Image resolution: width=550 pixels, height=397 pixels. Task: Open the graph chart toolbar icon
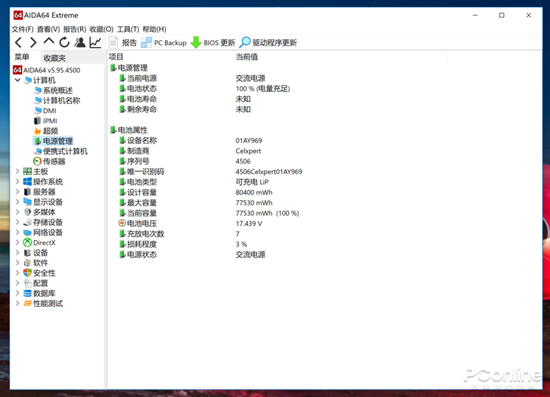tap(95, 42)
